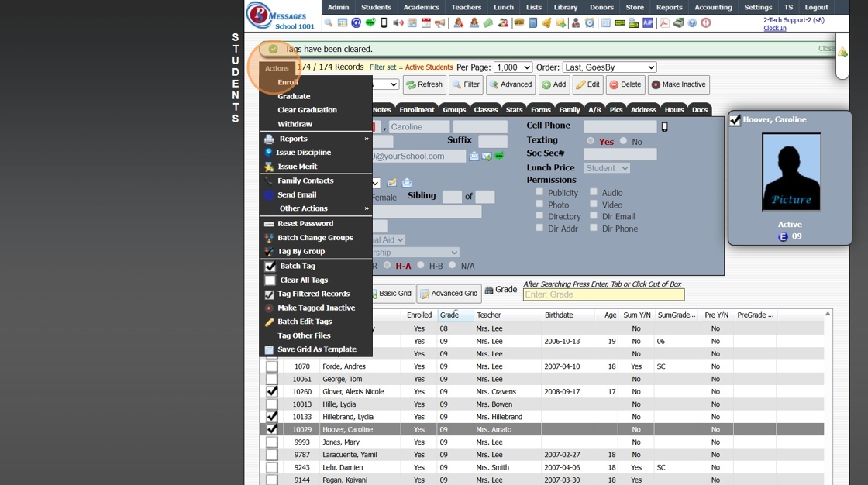
Task: Open the Order dropdown showing Last, GoesBy
Action: [609, 67]
